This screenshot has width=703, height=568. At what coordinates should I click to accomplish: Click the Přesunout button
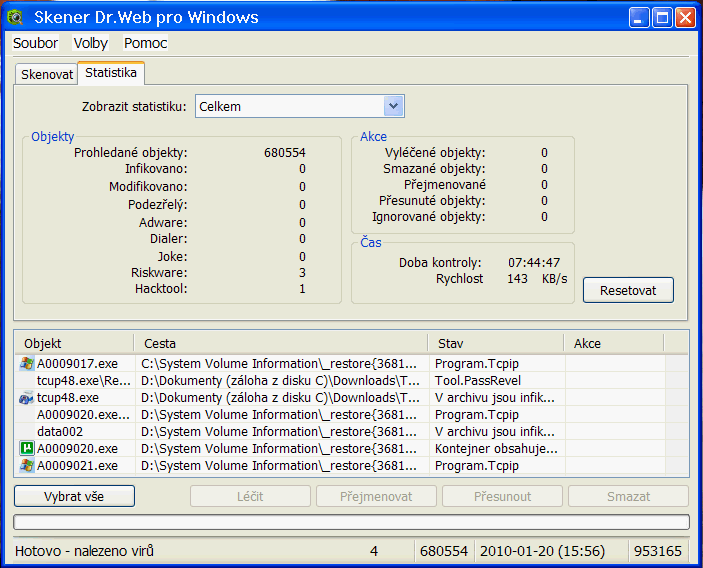(x=502, y=496)
